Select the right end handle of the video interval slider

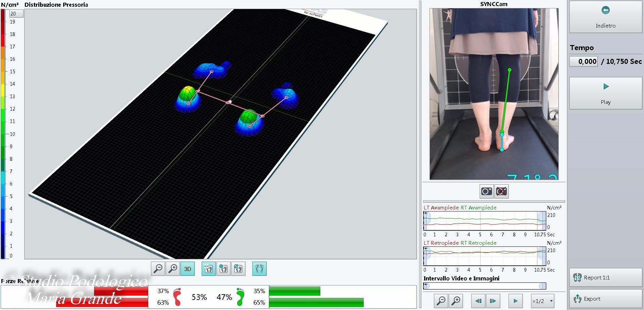click(x=542, y=286)
